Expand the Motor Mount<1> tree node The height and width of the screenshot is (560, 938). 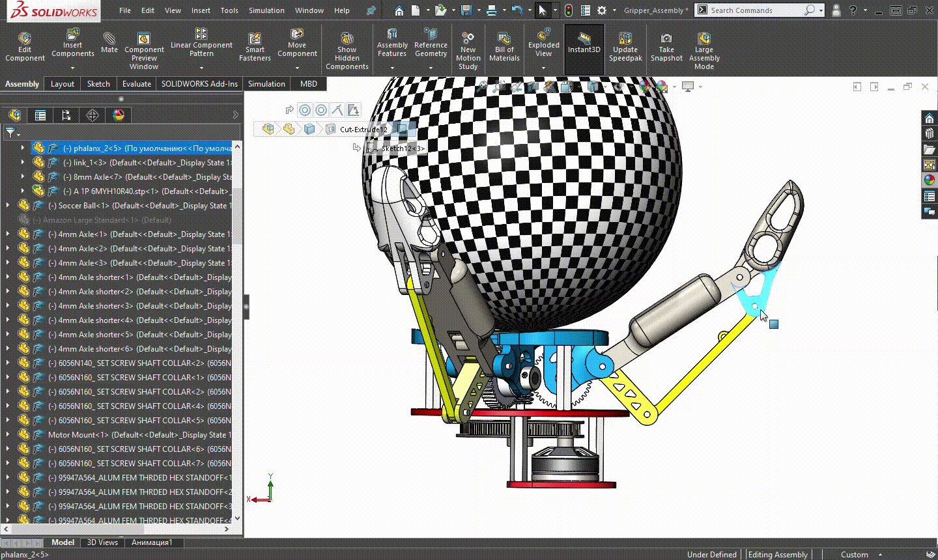coord(8,434)
